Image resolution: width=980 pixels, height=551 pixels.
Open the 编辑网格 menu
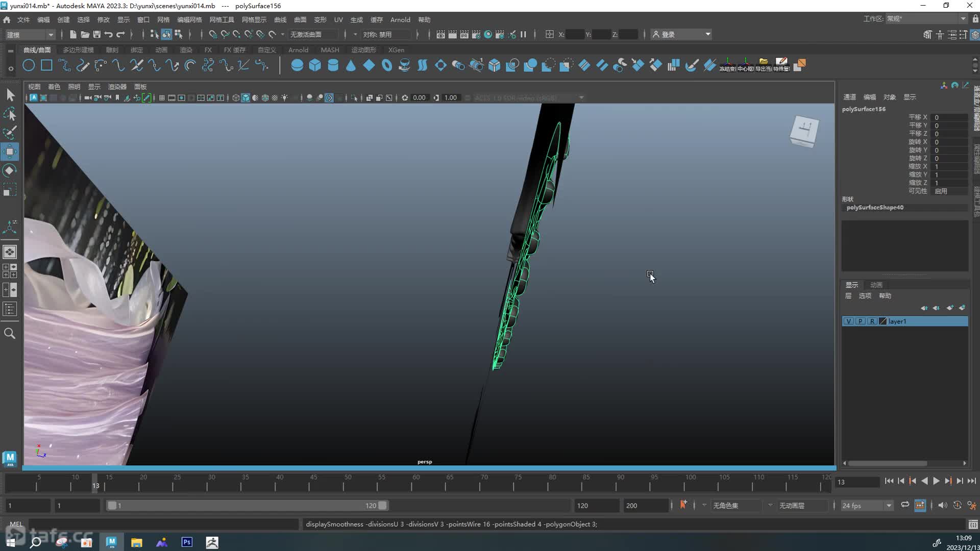[189, 19]
